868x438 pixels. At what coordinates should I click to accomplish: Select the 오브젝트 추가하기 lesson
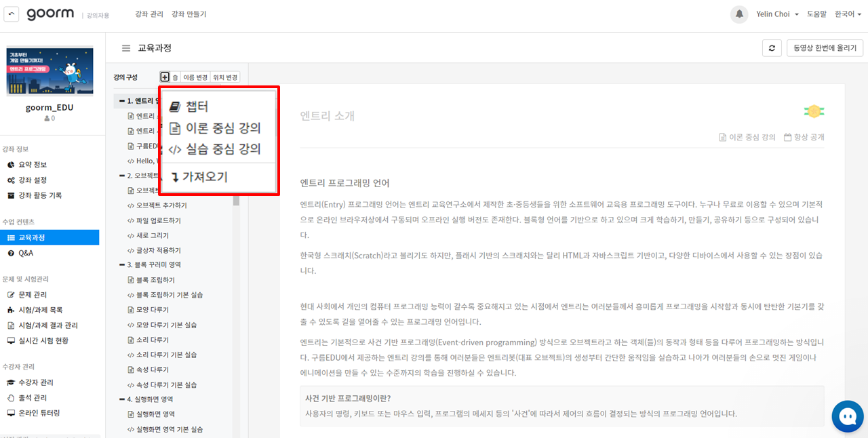pos(161,205)
